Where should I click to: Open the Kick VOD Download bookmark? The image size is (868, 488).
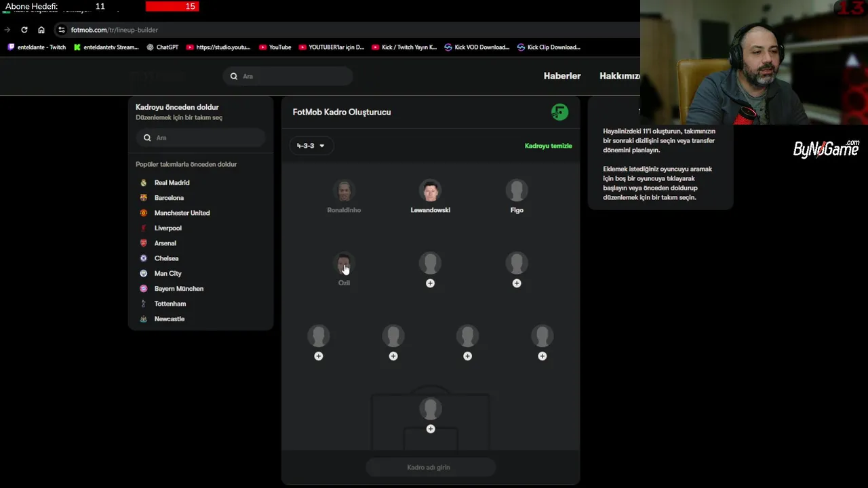click(477, 47)
